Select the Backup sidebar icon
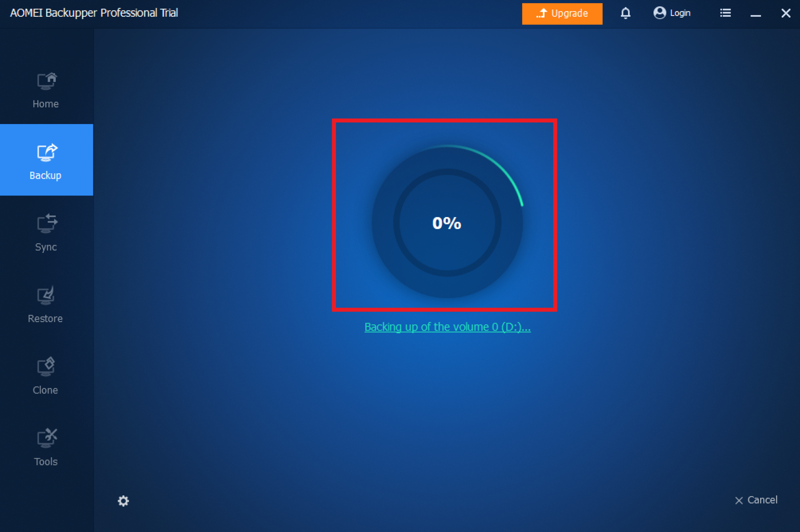 [46, 153]
